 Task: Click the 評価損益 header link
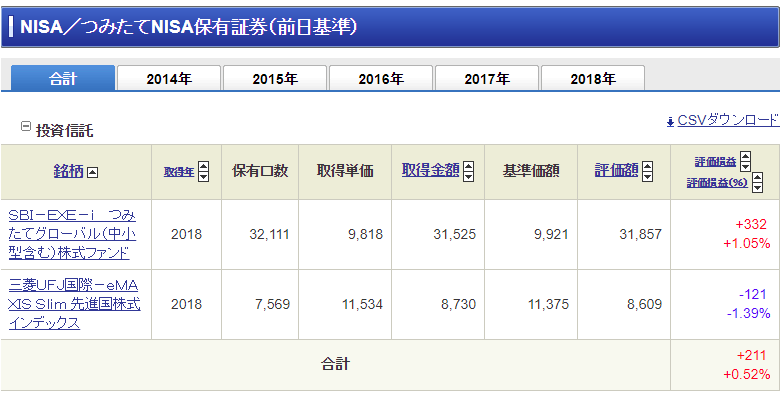tap(715, 162)
